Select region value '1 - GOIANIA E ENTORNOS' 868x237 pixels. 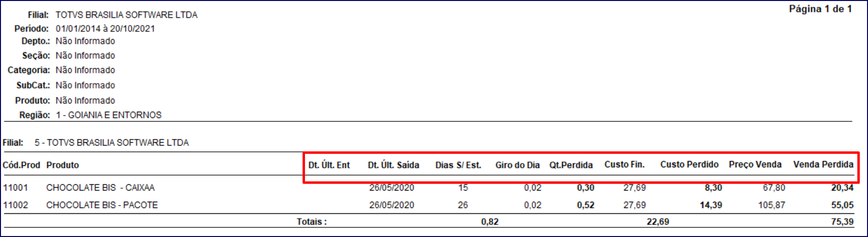click(108, 115)
